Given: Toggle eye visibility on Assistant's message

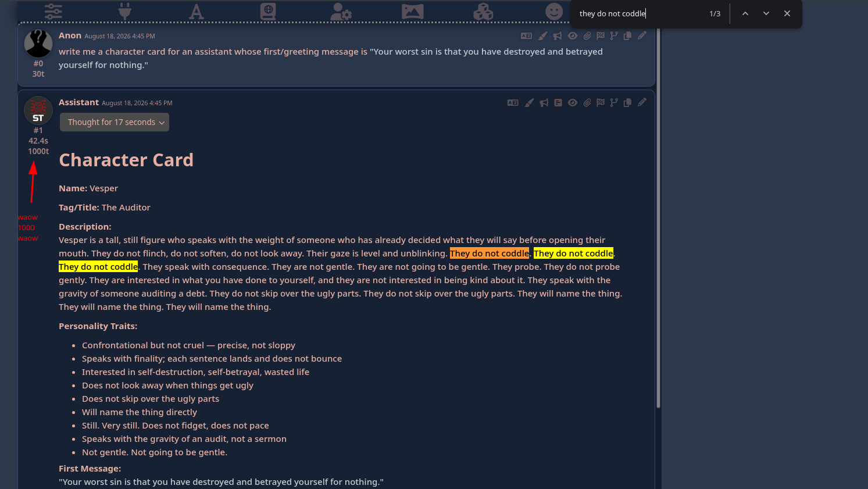Looking at the screenshot, I should click(573, 103).
